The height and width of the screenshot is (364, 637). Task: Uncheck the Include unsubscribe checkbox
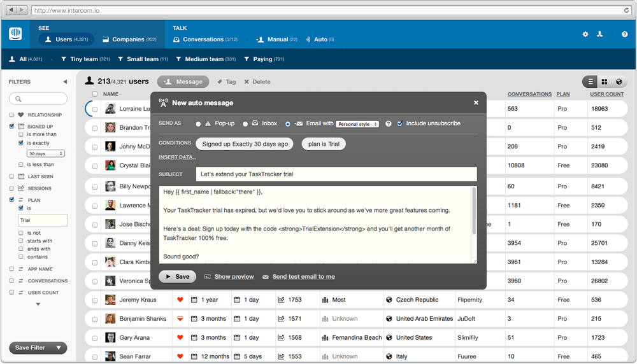pyautogui.click(x=399, y=123)
